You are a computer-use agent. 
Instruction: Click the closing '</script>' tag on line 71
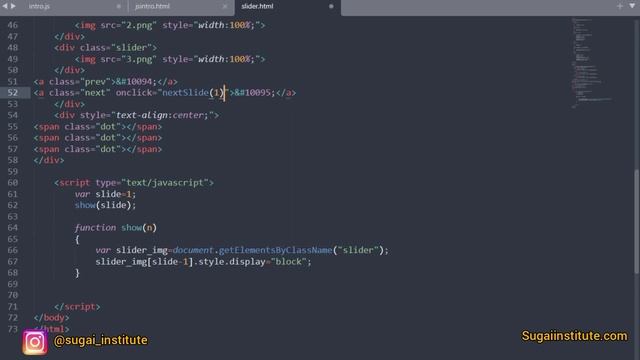click(77, 306)
